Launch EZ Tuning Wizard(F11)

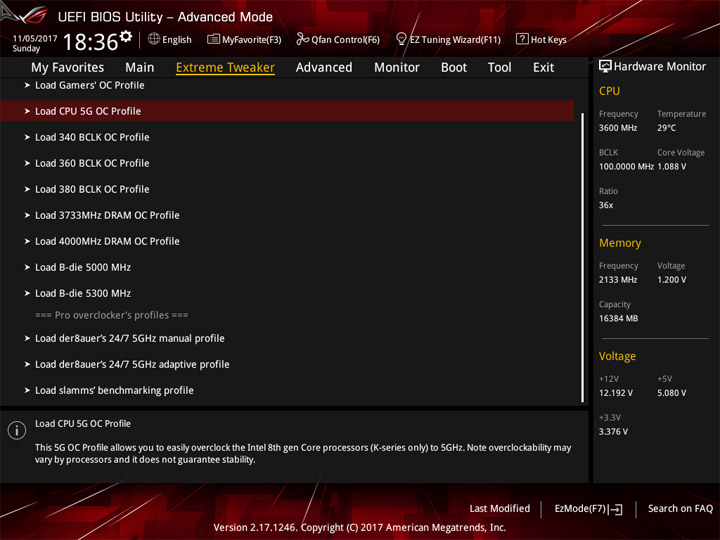[x=448, y=39]
